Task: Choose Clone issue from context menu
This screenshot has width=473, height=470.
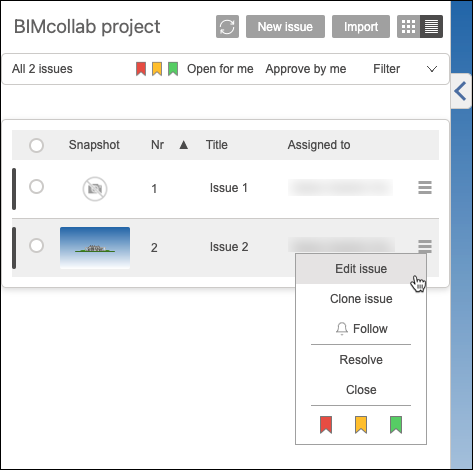Action: click(x=361, y=299)
